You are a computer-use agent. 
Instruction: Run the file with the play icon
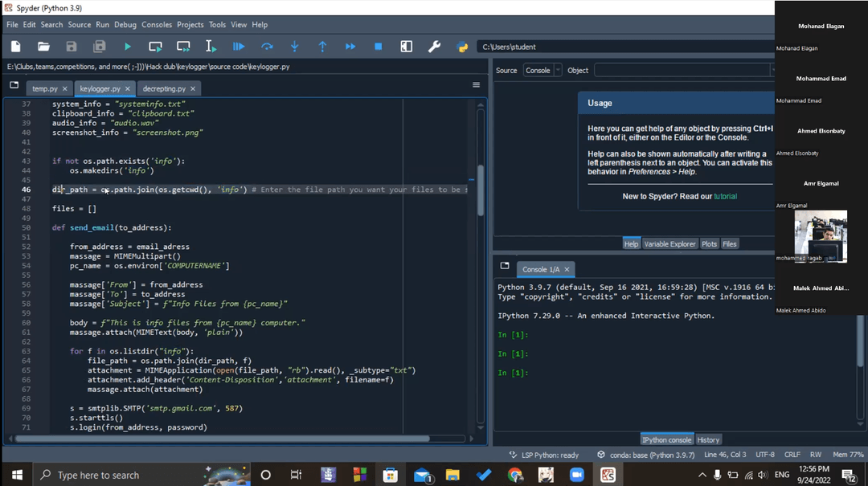pos(127,47)
